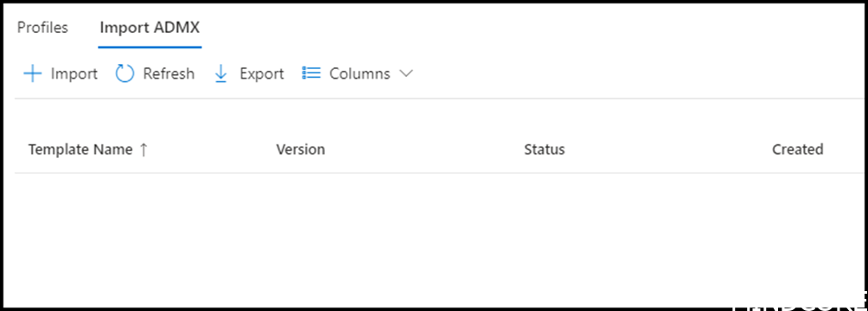868x311 pixels.
Task: Click the partial watermark text at bottom-right
Action: click(800, 306)
